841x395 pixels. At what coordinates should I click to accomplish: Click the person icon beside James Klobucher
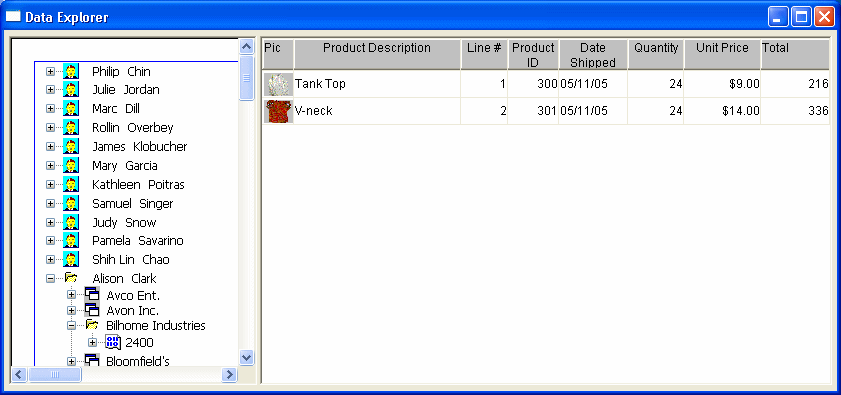coord(71,147)
